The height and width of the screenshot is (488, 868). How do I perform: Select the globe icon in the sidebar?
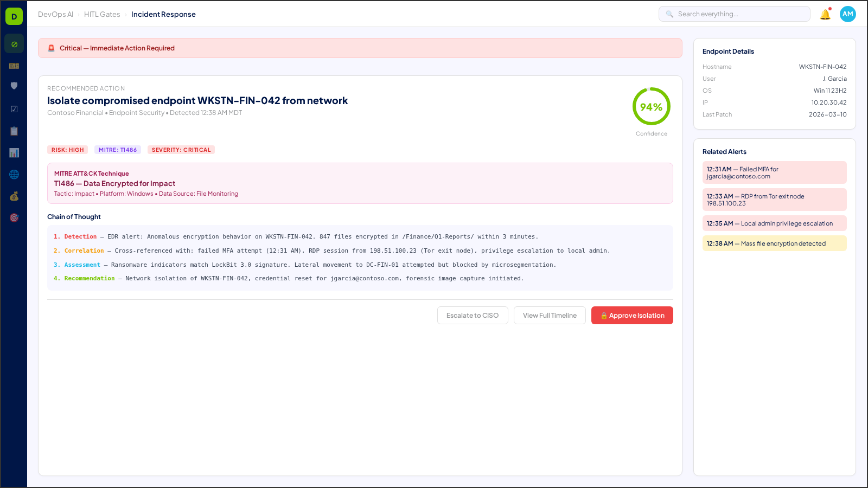coord(14,174)
